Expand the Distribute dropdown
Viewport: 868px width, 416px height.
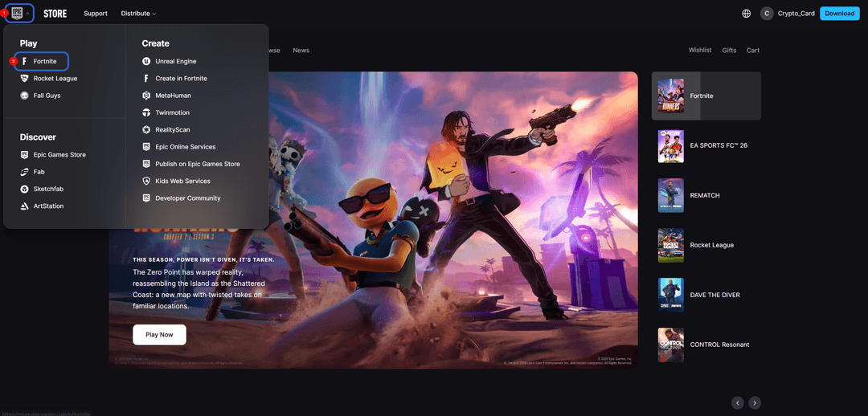click(138, 14)
